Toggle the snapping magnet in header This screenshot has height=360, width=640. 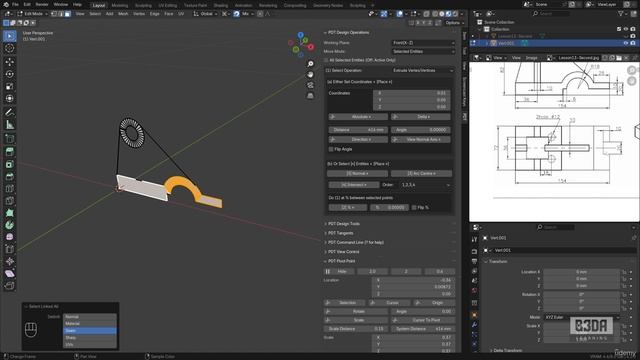click(236, 14)
